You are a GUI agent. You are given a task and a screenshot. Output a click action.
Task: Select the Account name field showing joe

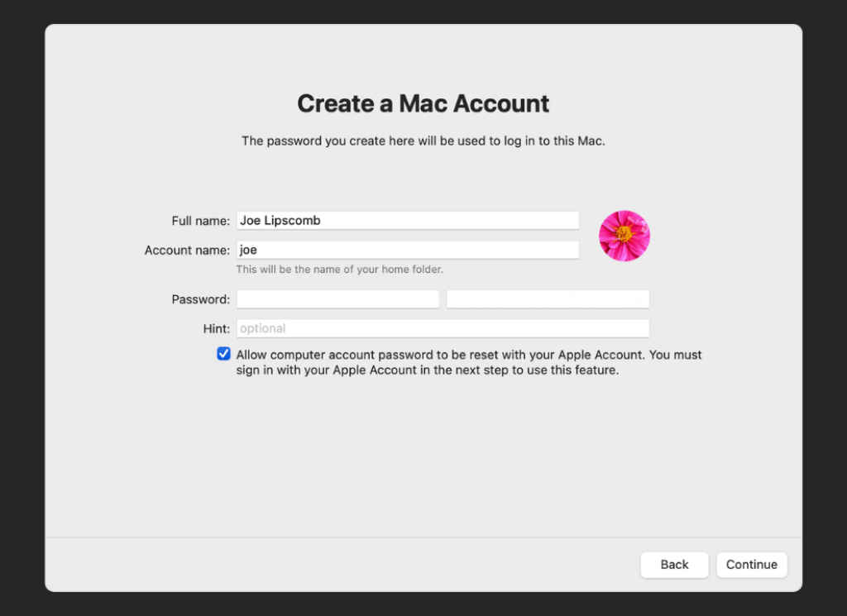tap(407, 250)
